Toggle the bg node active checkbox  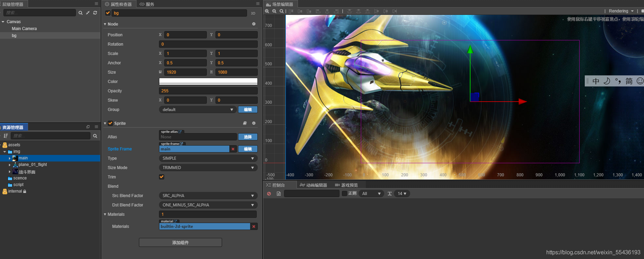click(108, 13)
